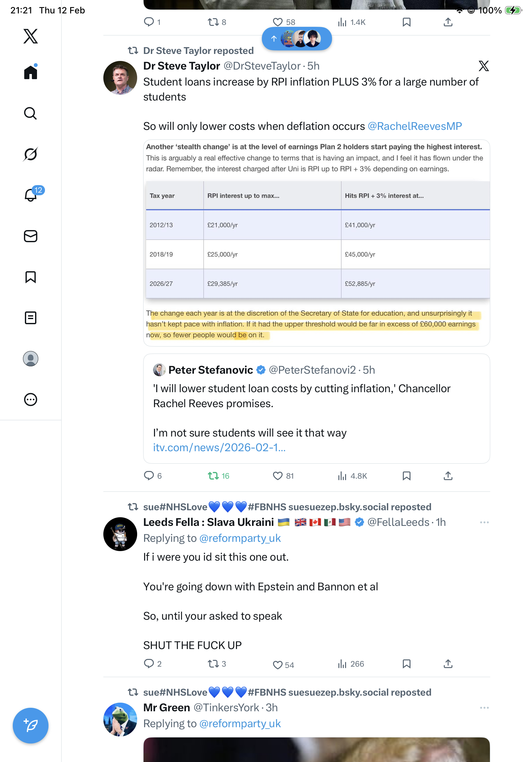Open the X logo home icon
This screenshot has height=762, width=532.
(31, 36)
